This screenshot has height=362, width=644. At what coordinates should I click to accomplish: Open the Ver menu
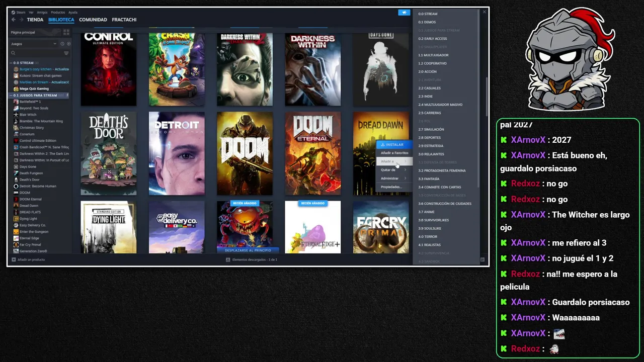coord(31,12)
